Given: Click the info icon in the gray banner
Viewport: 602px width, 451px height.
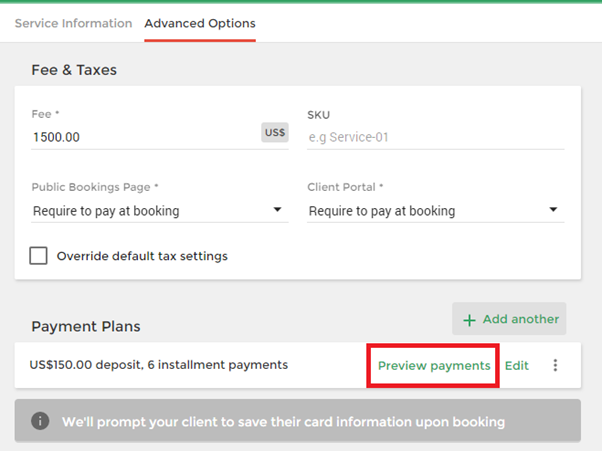Looking at the screenshot, I should [40, 421].
